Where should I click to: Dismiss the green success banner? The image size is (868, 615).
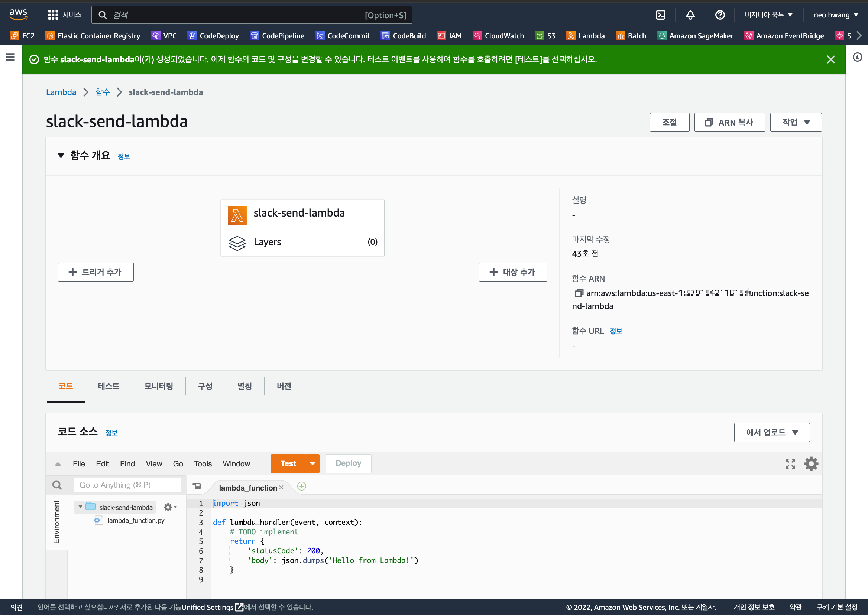pos(830,59)
